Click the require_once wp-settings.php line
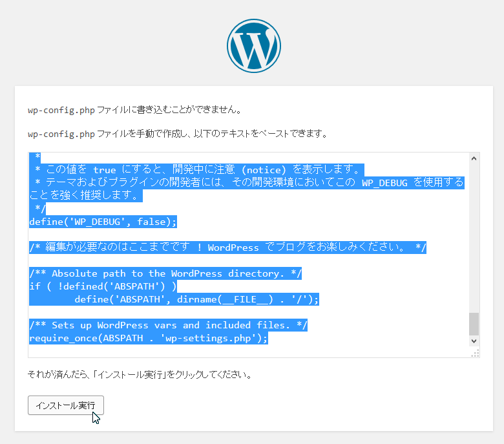504x444 pixels. coord(148,338)
